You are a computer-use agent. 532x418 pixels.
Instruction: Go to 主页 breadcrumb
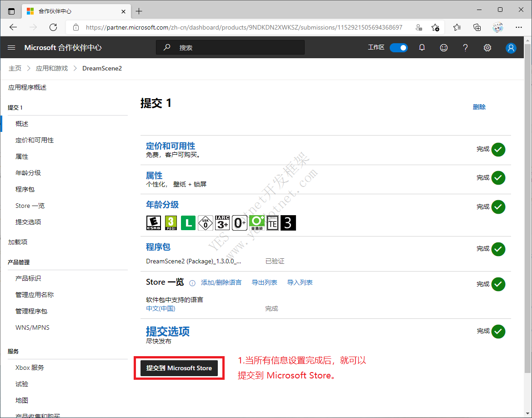pos(15,68)
